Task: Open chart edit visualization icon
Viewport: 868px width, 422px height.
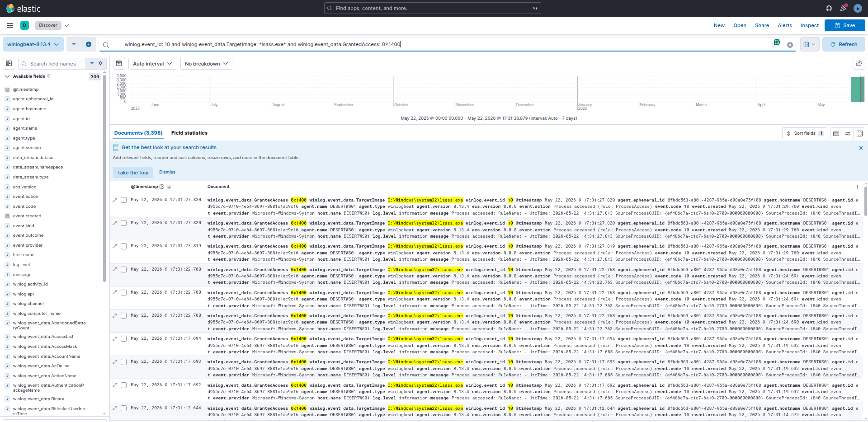Action: [858, 64]
